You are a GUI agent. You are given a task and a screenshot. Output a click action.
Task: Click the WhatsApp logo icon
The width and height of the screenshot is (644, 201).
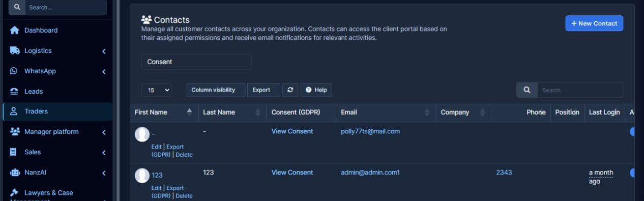click(14, 71)
